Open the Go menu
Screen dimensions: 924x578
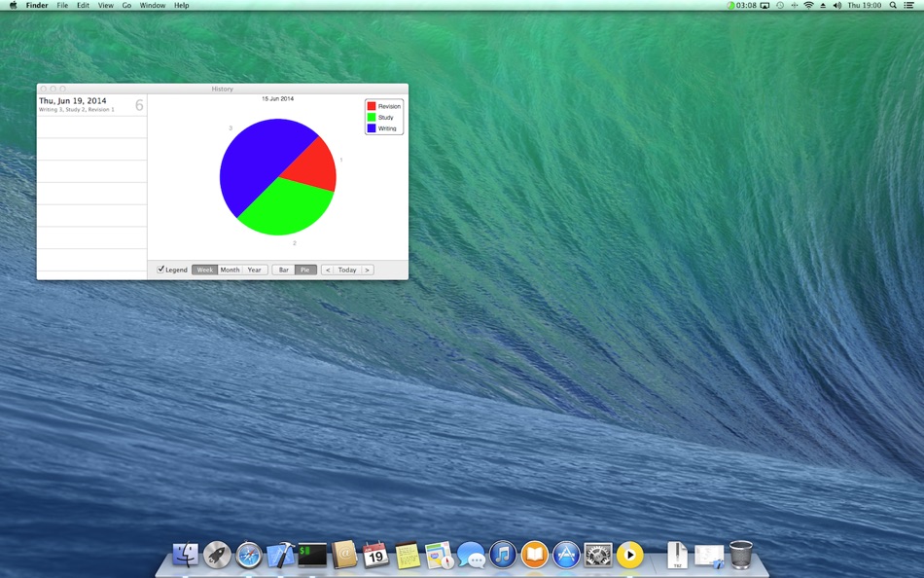[126, 5]
